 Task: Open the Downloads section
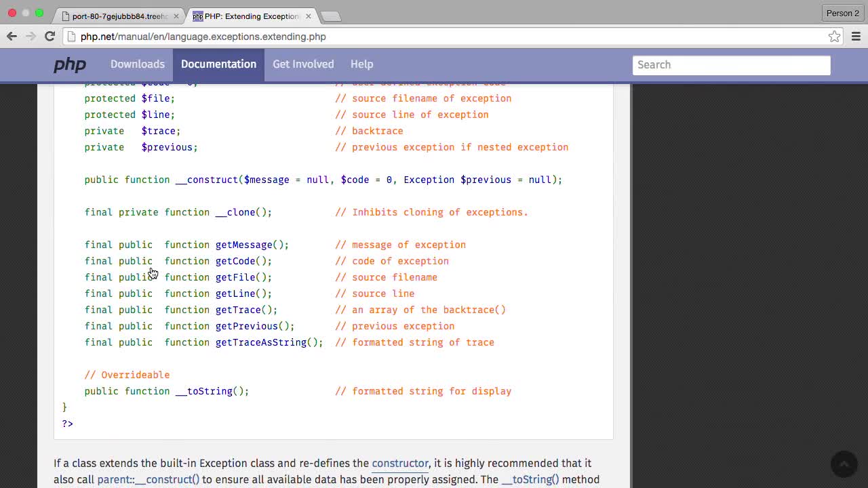[x=138, y=64]
